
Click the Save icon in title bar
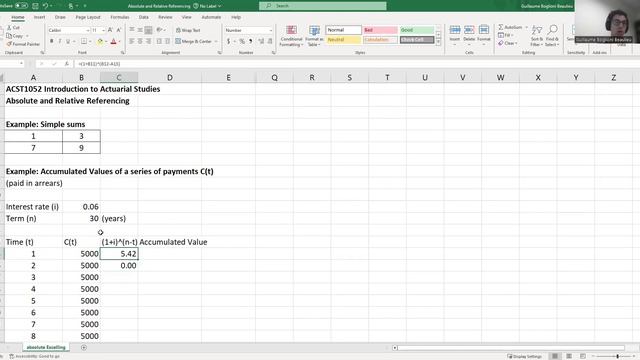[35, 6]
